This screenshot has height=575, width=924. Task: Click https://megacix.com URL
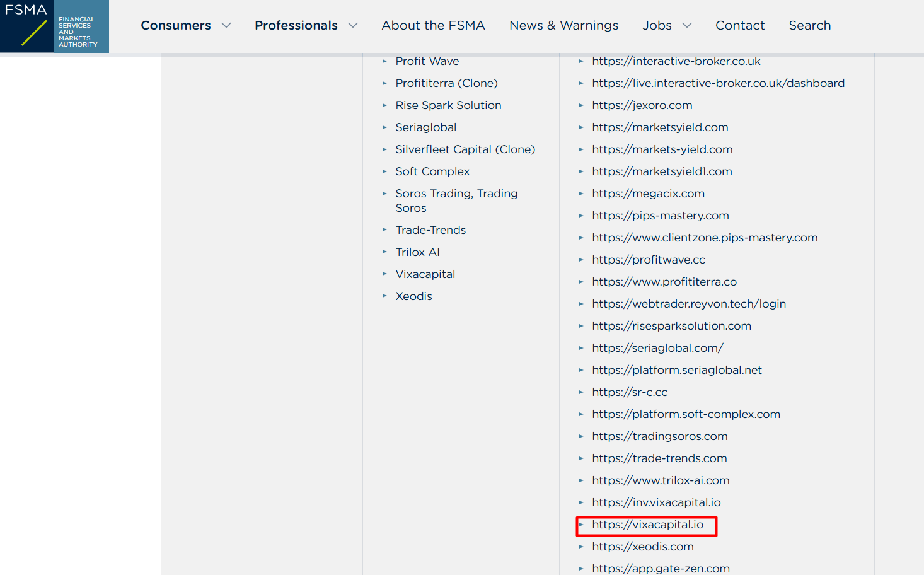point(648,194)
